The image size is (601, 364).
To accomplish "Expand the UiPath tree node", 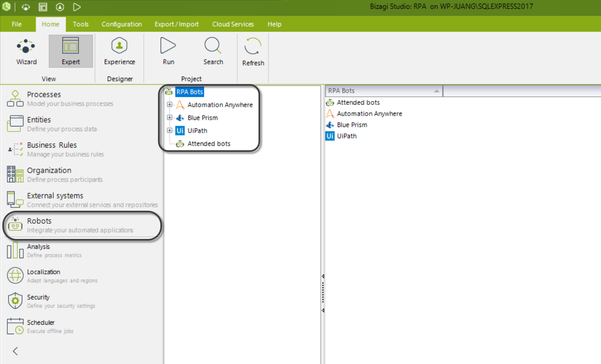I will [x=169, y=130].
